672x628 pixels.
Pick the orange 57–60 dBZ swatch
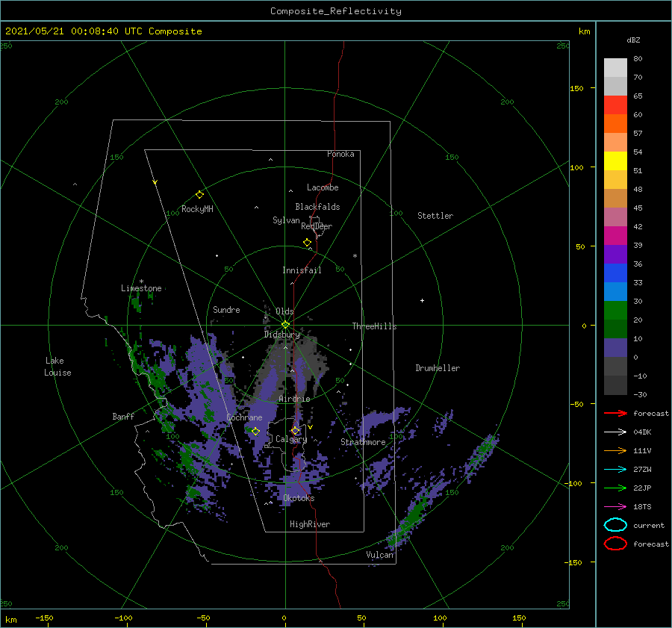tap(615, 123)
